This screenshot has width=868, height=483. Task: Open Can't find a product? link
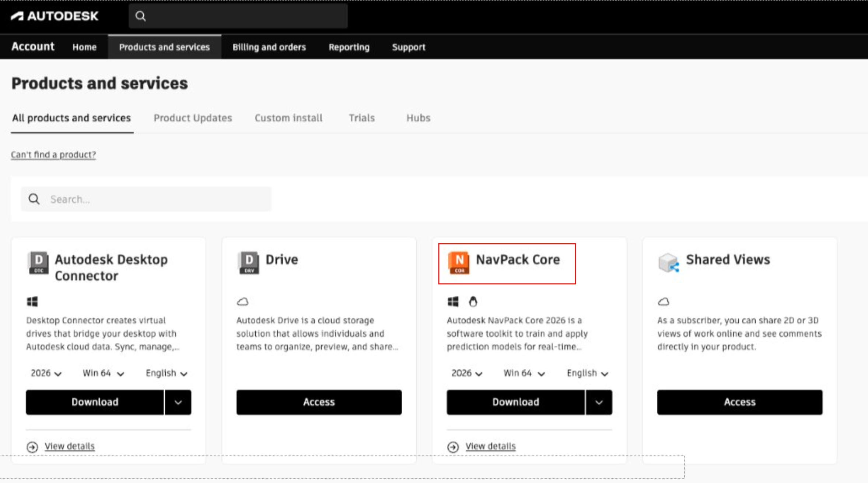[53, 155]
